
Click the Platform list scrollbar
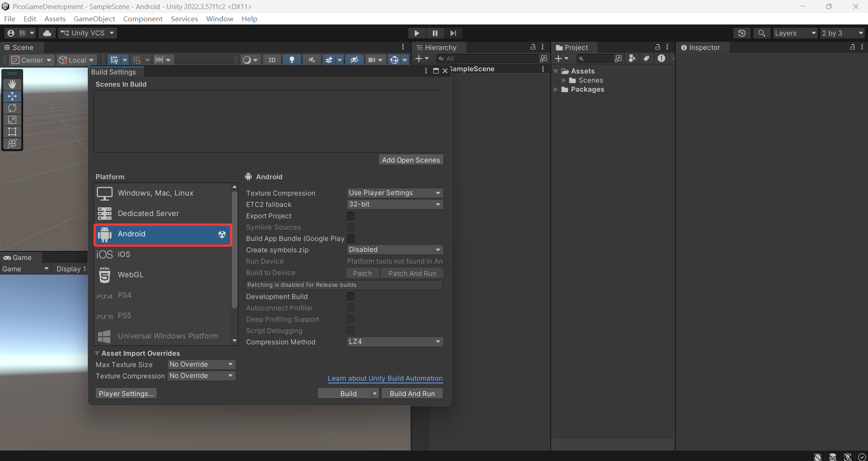click(234, 250)
